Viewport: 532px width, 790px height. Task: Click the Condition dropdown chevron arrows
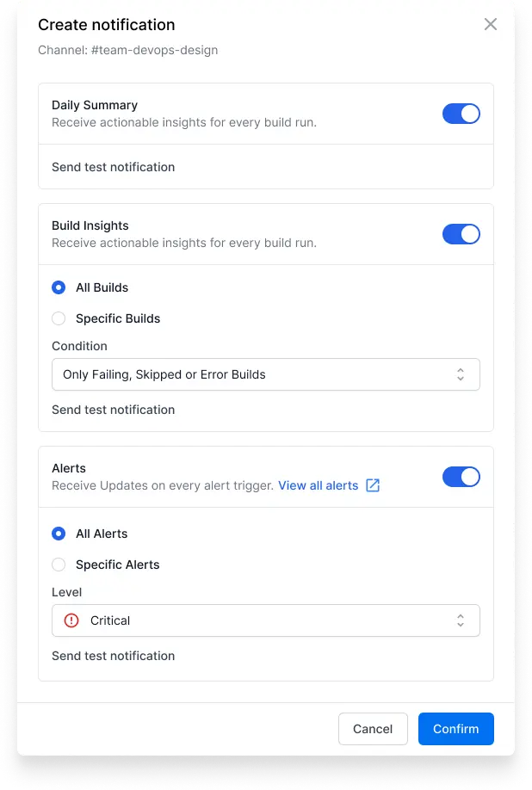(460, 374)
